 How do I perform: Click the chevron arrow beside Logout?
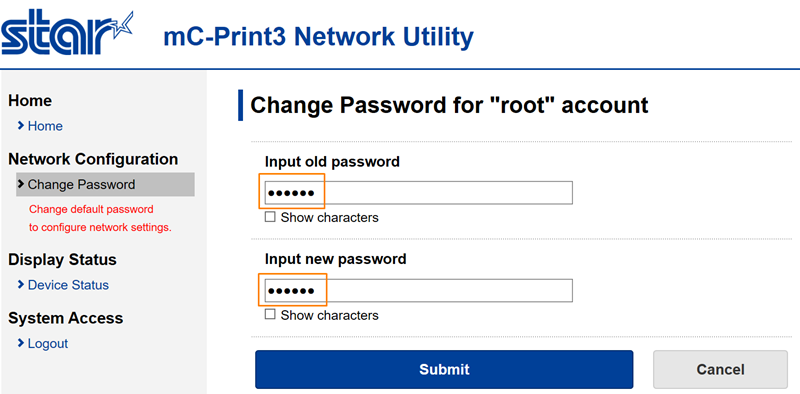(x=20, y=343)
